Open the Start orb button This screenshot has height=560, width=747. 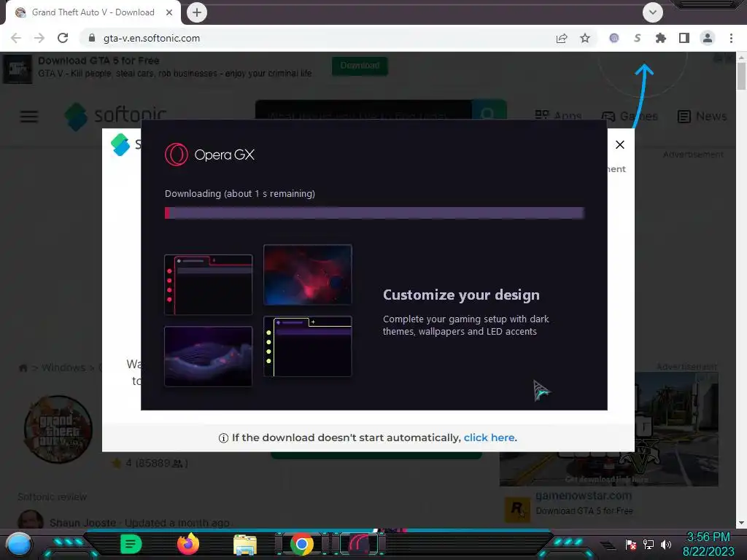19,545
